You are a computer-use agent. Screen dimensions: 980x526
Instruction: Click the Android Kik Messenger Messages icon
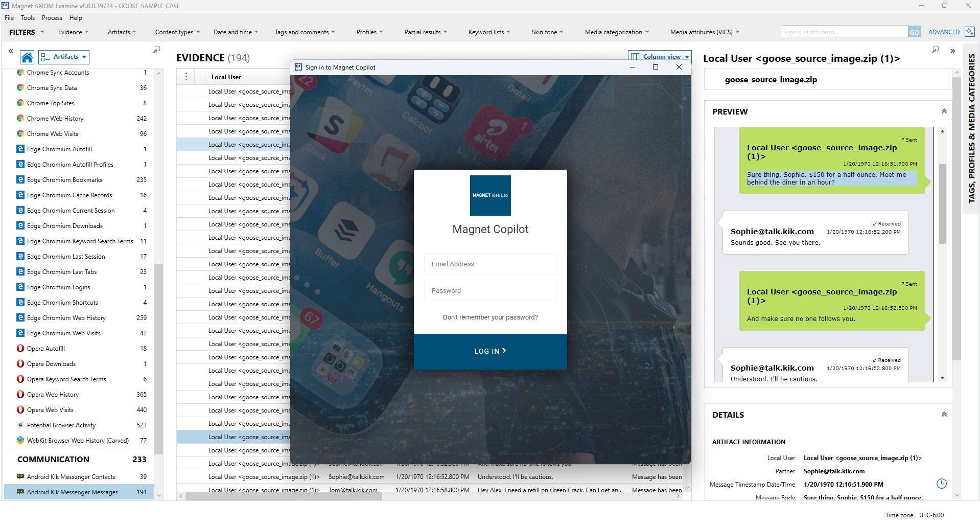coord(20,492)
